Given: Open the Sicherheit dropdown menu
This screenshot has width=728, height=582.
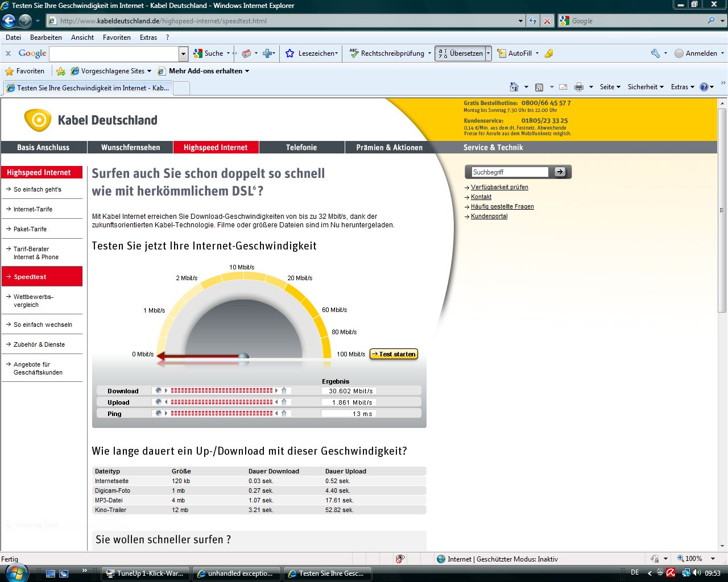Looking at the screenshot, I should coord(646,87).
